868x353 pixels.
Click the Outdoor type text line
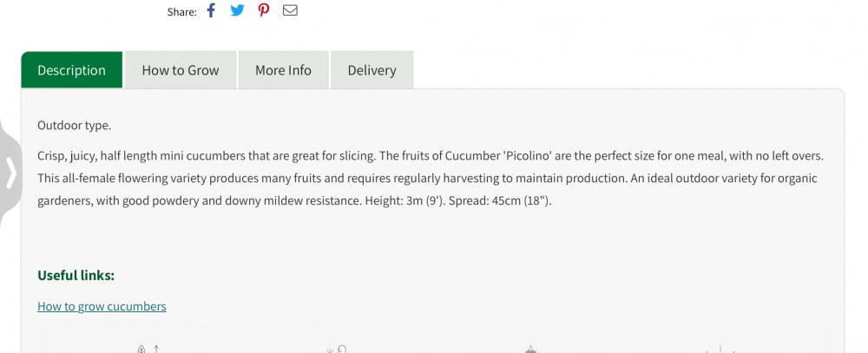pyautogui.click(x=74, y=126)
